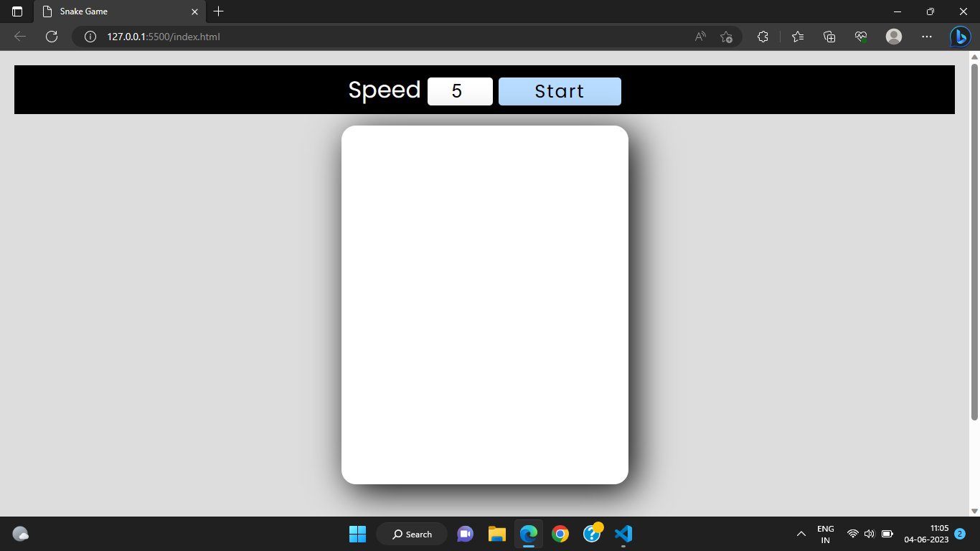Expand the tab actions menu icon
This screenshot has width=980, height=551.
click(16, 11)
